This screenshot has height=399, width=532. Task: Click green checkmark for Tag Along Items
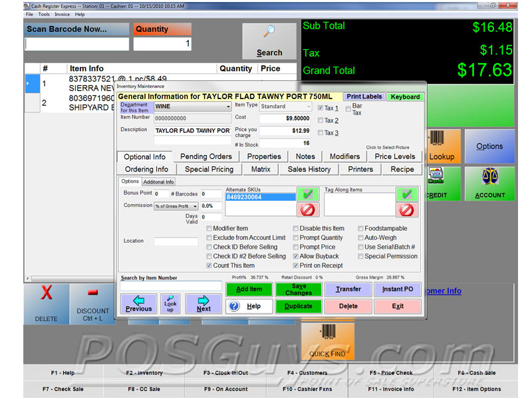[x=407, y=194]
